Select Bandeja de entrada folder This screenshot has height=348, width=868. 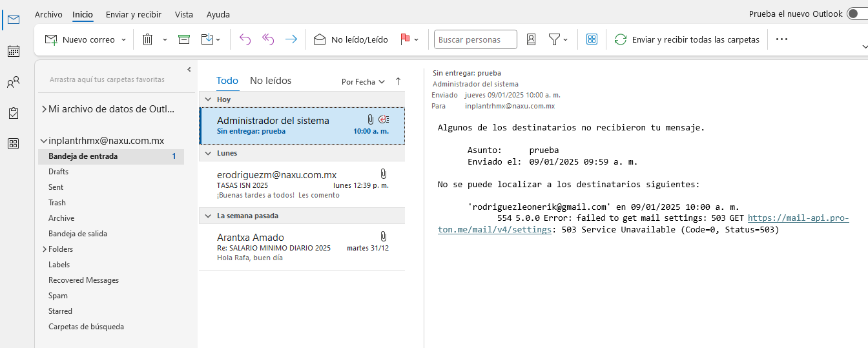pos(111,156)
